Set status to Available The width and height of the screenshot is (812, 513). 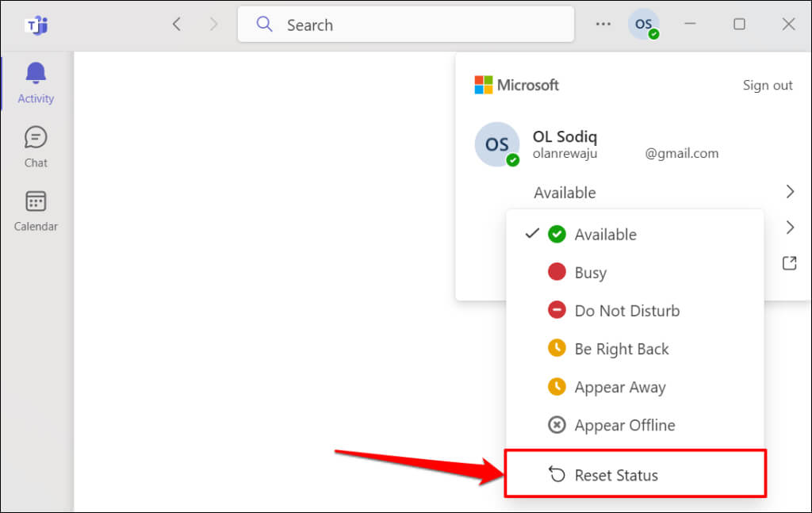pyautogui.click(x=605, y=235)
